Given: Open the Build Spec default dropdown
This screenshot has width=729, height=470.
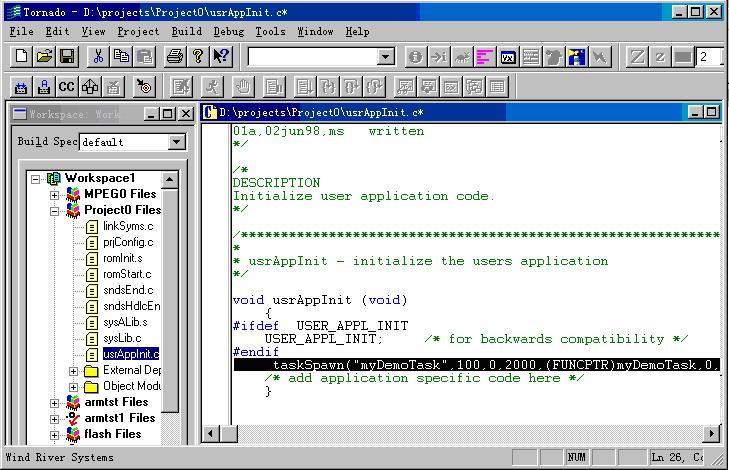Looking at the screenshot, I should point(177,142).
